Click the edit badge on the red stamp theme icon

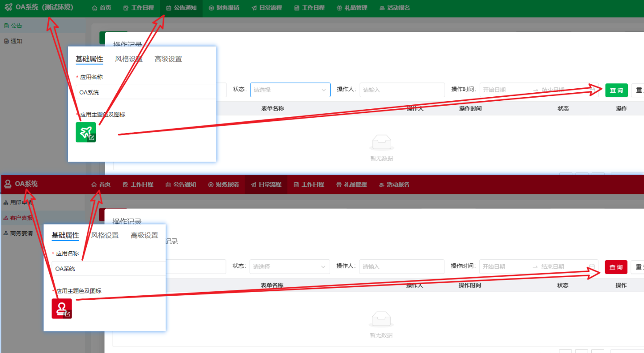pyautogui.click(x=68, y=314)
